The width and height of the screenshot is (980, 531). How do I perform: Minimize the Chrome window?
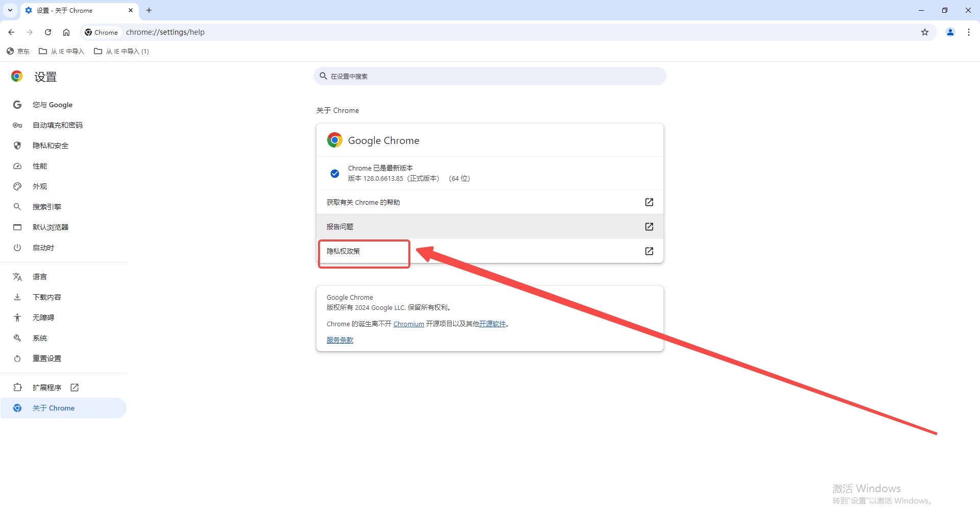click(921, 10)
